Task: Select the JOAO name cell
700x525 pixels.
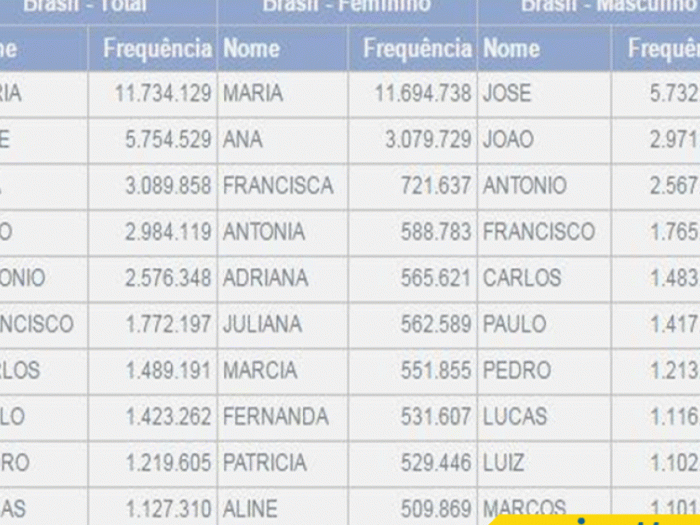Action: click(x=544, y=140)
